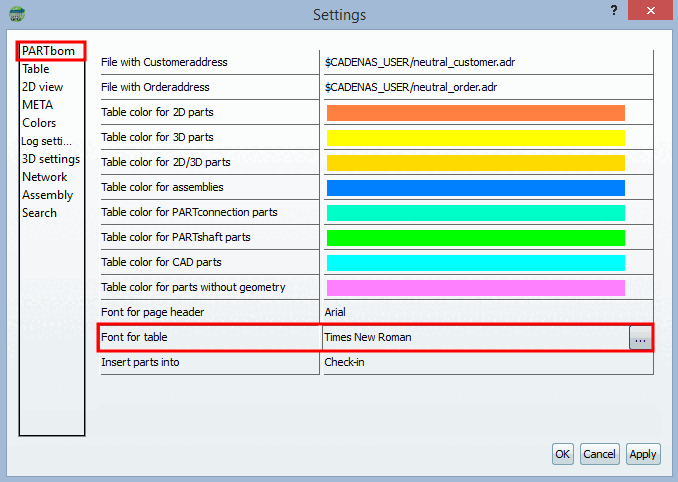The height and width of the screenshot is (482, 678).
Task: Select the 3D settings category
Action: coord(51,159)
